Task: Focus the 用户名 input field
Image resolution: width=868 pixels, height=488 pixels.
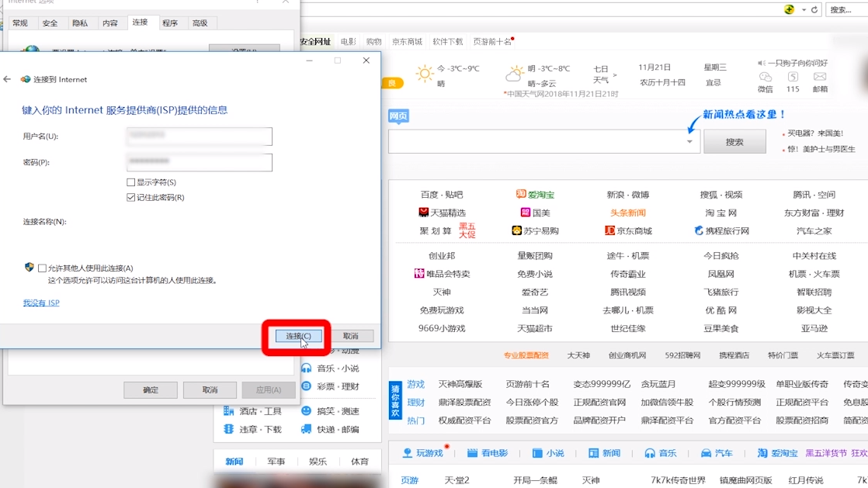Action: (200, 136)
